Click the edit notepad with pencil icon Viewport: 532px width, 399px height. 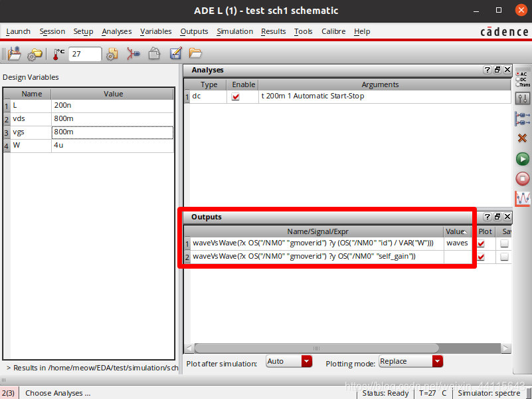(x=176, y=54)
